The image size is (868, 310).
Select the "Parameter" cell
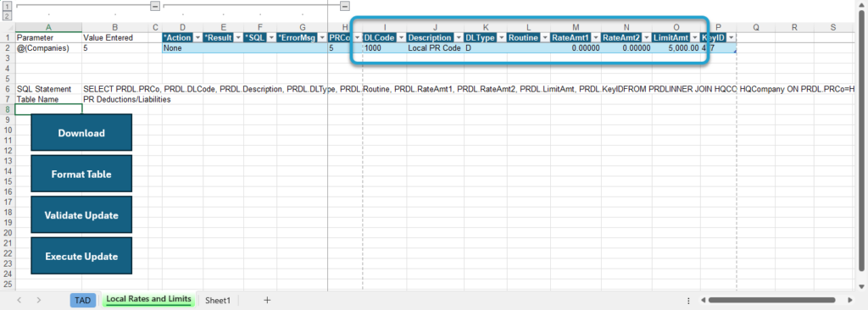pos(48,37)
